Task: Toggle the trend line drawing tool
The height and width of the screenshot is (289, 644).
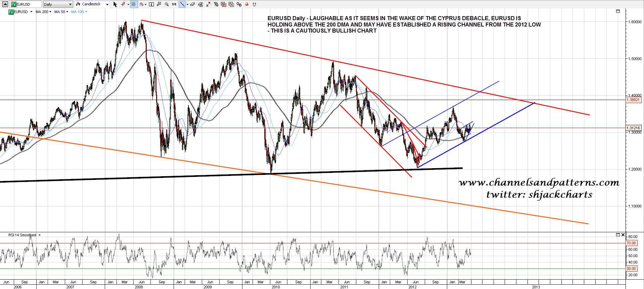Action: 182,4
